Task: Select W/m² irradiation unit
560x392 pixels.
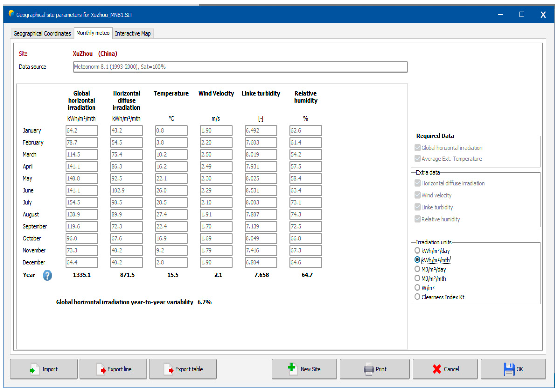Action: point(417,288)
